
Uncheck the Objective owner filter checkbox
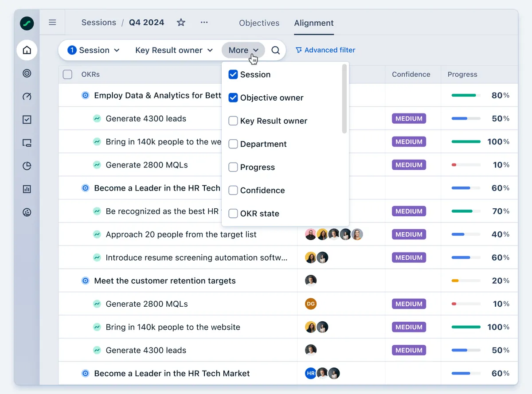pyautogui.click(x=233, y=98)
